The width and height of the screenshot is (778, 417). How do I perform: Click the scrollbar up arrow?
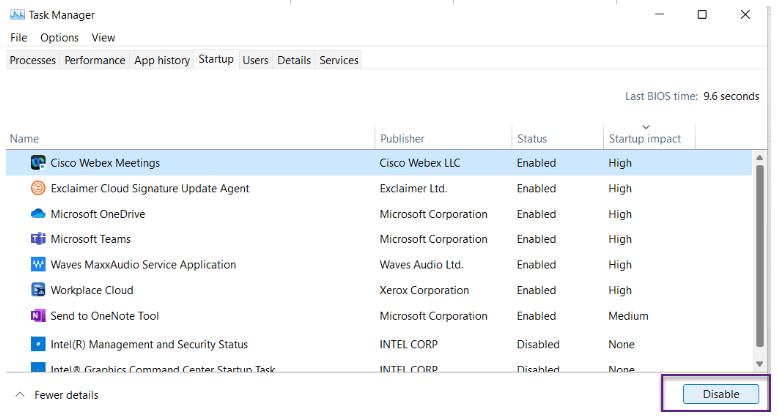pos(759,157)
